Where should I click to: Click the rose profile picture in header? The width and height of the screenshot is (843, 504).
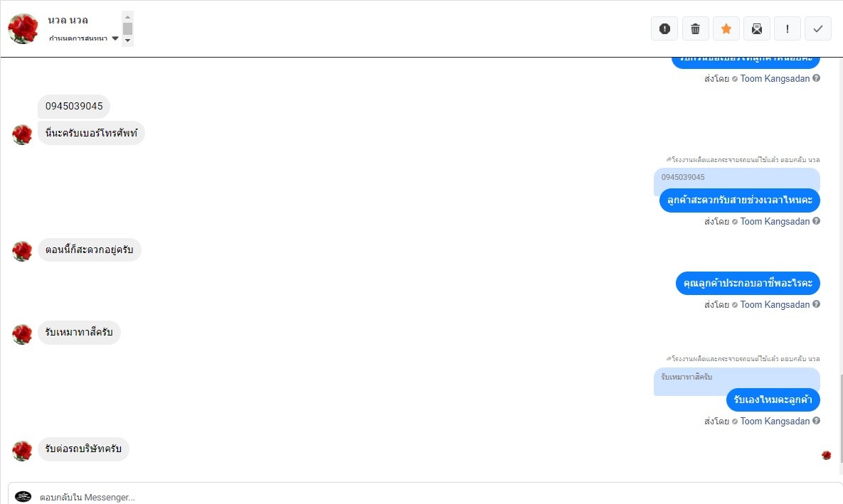pos(23,28)
